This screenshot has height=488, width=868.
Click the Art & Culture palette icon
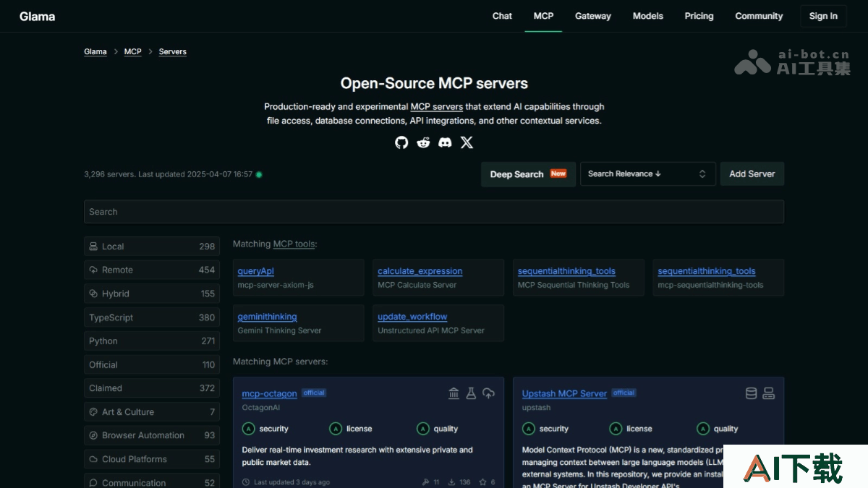pos(93,412)
